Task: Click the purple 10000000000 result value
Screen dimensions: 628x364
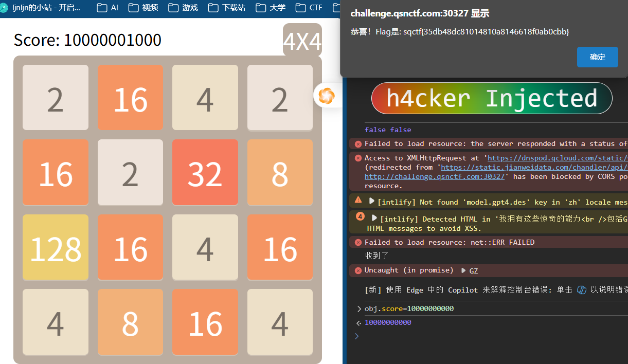Action: pos(388,322)
